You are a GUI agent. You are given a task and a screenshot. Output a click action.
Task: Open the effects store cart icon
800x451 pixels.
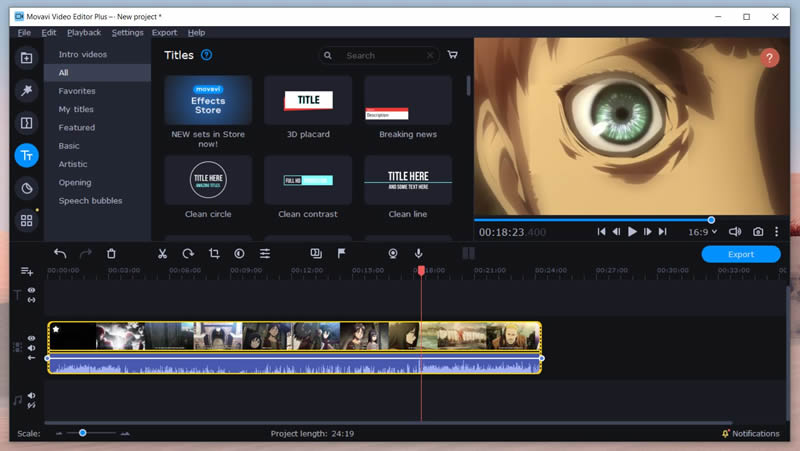click(453, 55)
